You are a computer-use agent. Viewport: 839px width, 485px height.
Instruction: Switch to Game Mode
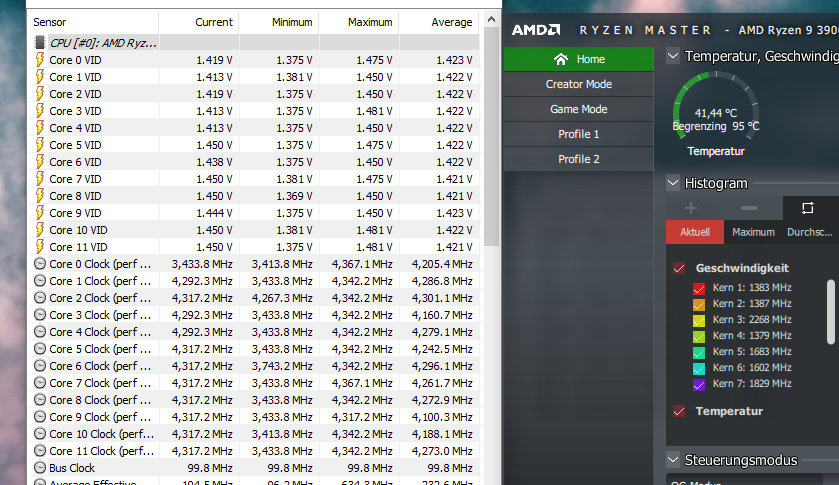[x=578, y=109]
